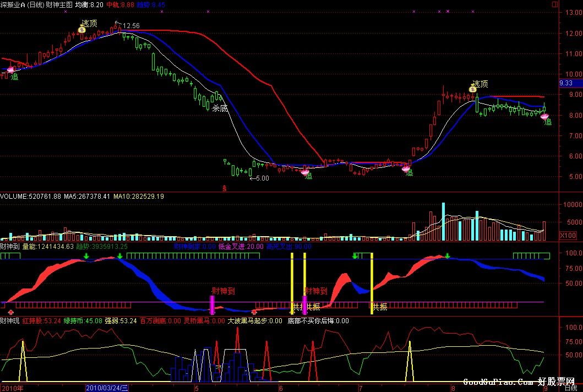Image resolution: width=583 pixels, height=392 pixels.
Task: Click the 绿持币:45.08 readout
Action: coord(83,320)
